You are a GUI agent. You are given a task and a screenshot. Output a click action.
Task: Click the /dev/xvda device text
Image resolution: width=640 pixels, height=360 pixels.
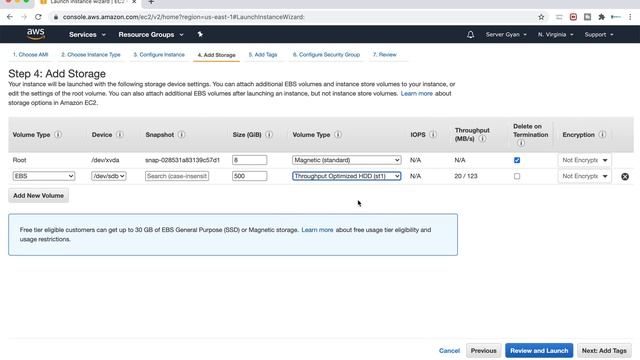click(105, 160)
